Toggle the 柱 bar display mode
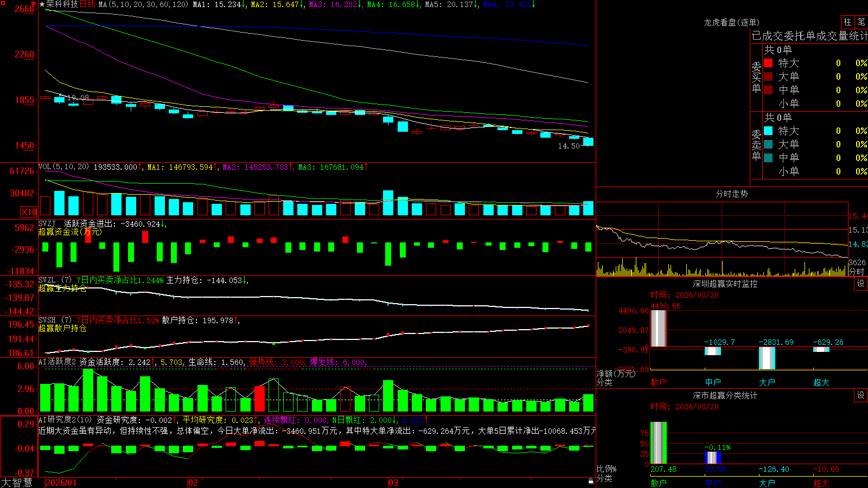The height and width of the screenshot is (488, 868). point(847,22)
